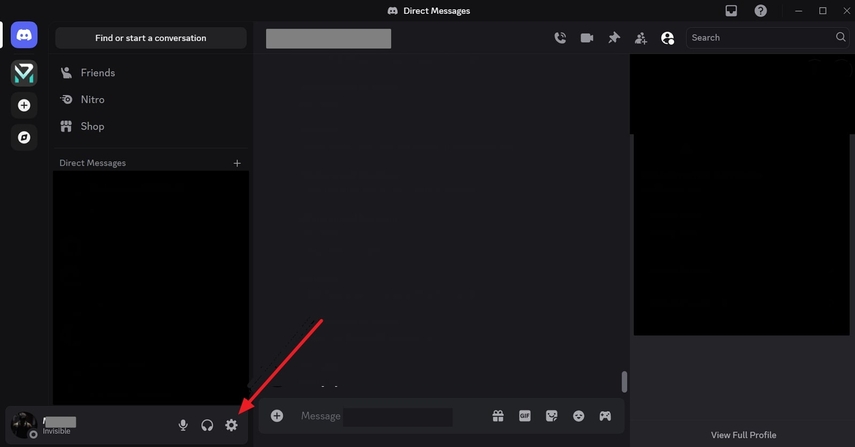The height and width of the screenshot is (447, 855).
Task: Click the user avatar with Invisible status
Action: (24, 425)
